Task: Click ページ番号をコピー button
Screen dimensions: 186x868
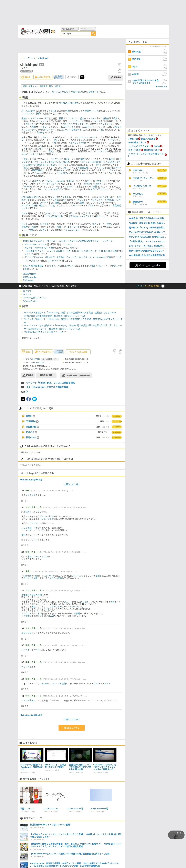Action: pyautogui.click(x=50, y=359)
